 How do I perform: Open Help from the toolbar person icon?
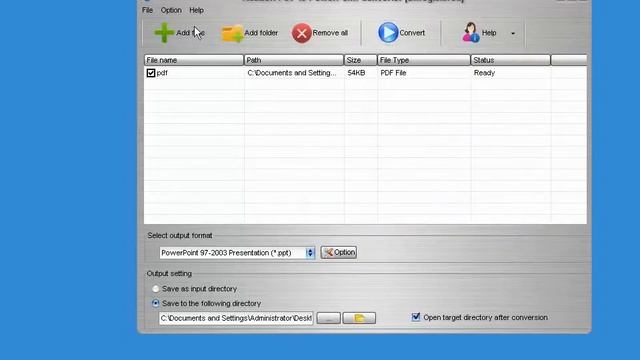point(471,32)
